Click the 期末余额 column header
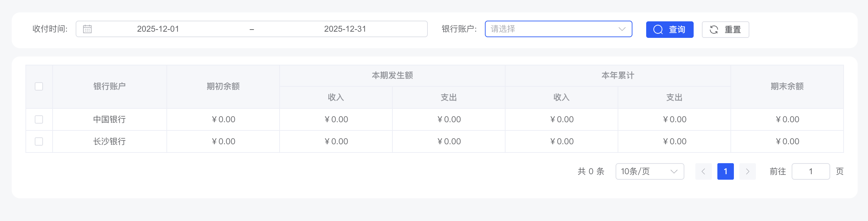Viewport: 868px width, 221px height. [x=787, y=86]
